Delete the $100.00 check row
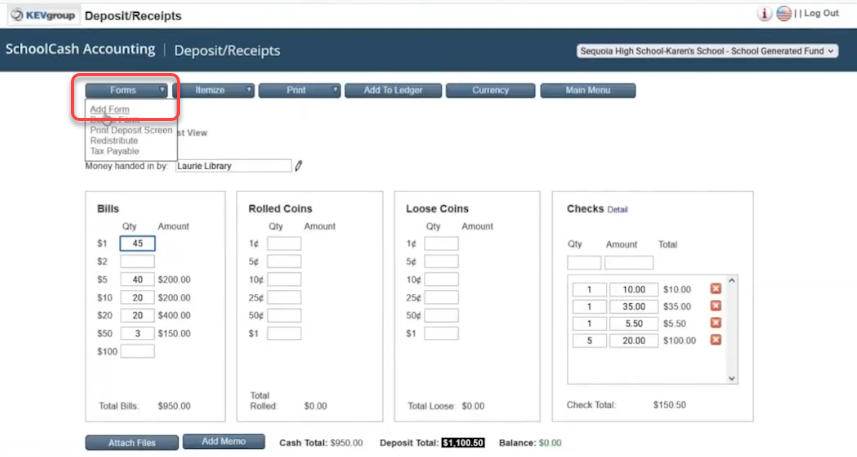The height and width of the screenshot is (457, 857). pos(715,339)
